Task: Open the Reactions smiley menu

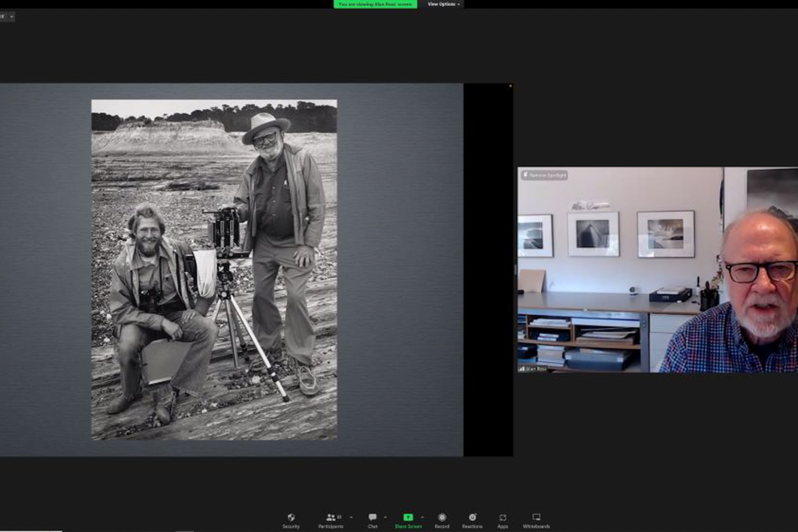Action: (472, 519)
